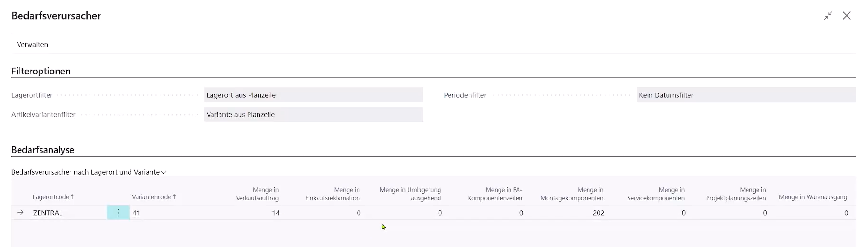Click the Menge in Warenausgang column header
Screen dimensions: 868x247
(x=812, y=197)
